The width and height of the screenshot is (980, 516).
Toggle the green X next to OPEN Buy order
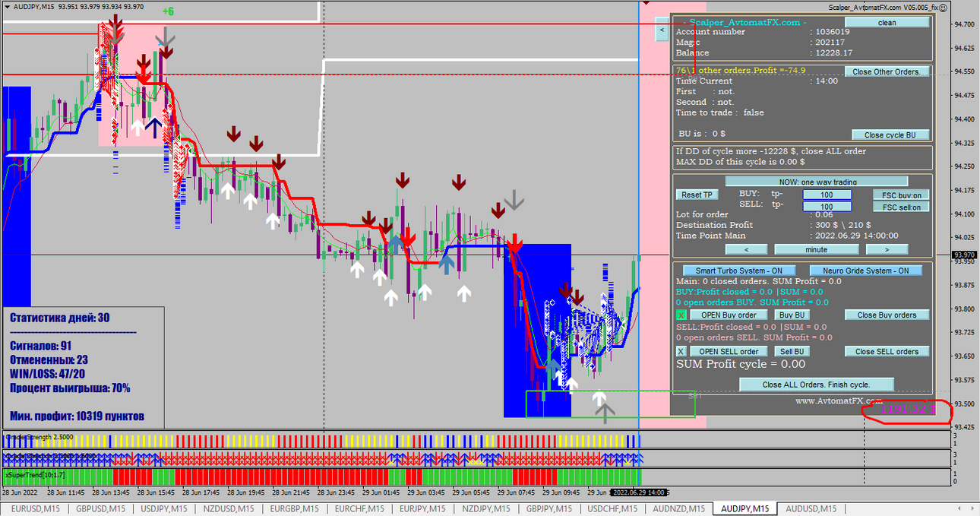(681, 315)
